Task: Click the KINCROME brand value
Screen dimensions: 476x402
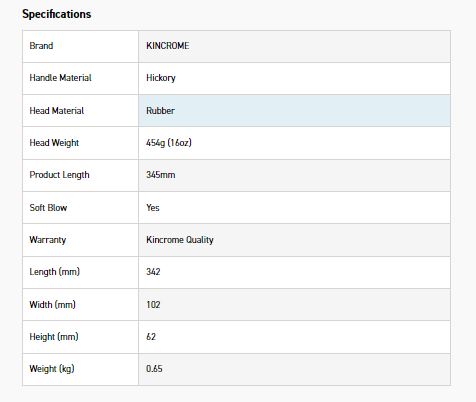Action: click(x=168, y=46)
